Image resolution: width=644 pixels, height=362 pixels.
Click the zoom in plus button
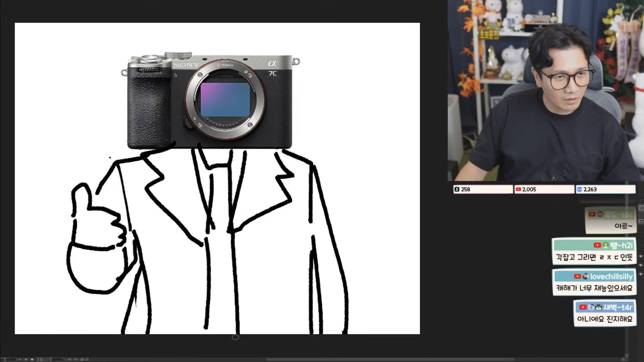pyautogui.click(x=26, y=359)
